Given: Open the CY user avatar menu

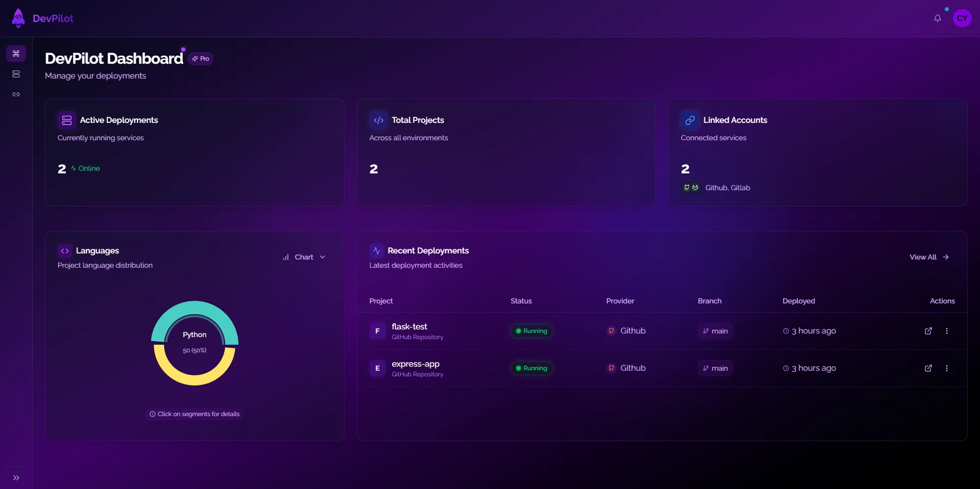Looking at the screenshot, I should pyautogui.click(x=962, y=18).
